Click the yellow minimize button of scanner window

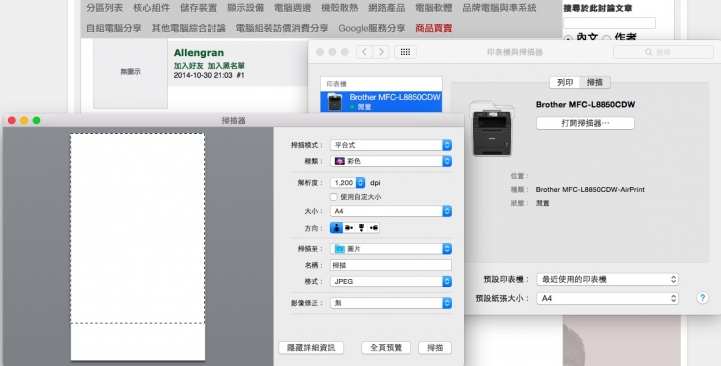click(24, 120)
